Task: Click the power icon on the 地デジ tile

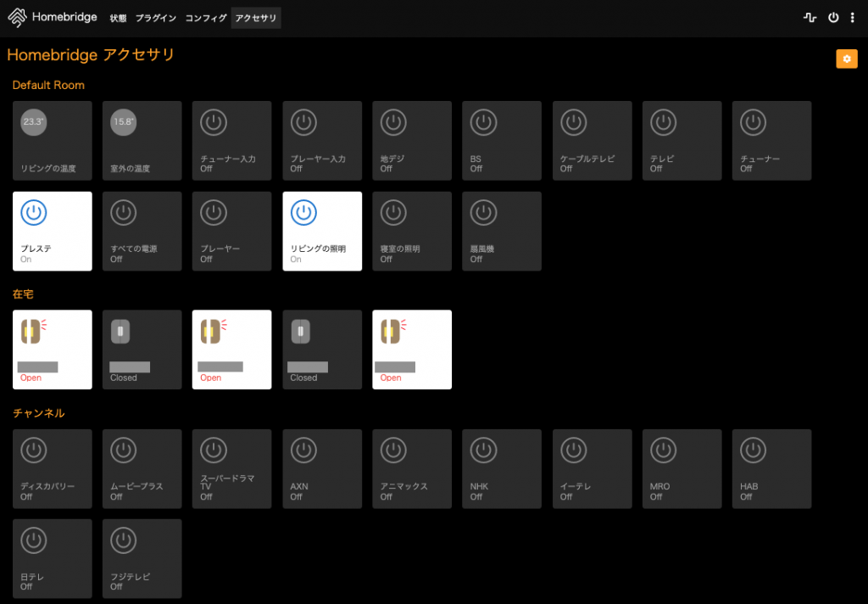Action: point(393,122)
